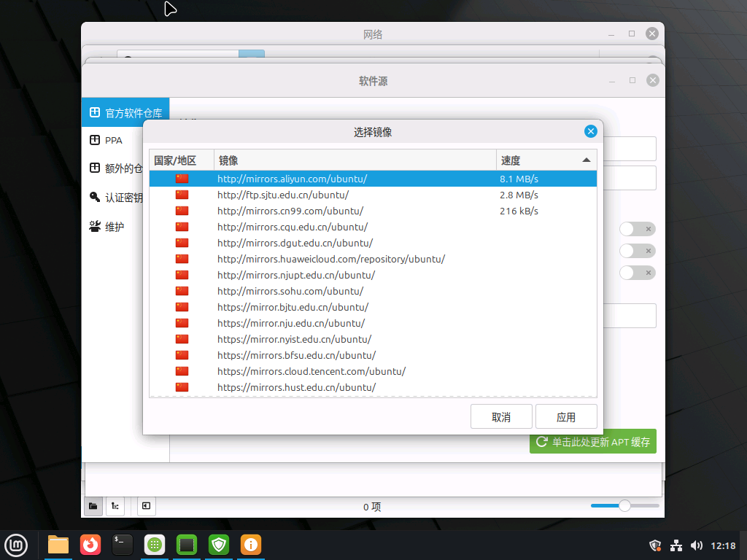Launch Firefox from the taskbar

[x=90, y=545]
